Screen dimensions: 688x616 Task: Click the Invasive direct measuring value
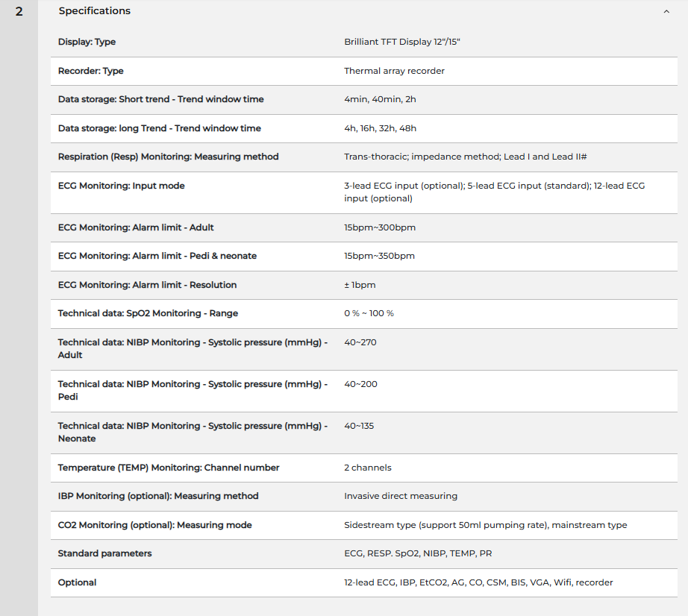[401, 496]
